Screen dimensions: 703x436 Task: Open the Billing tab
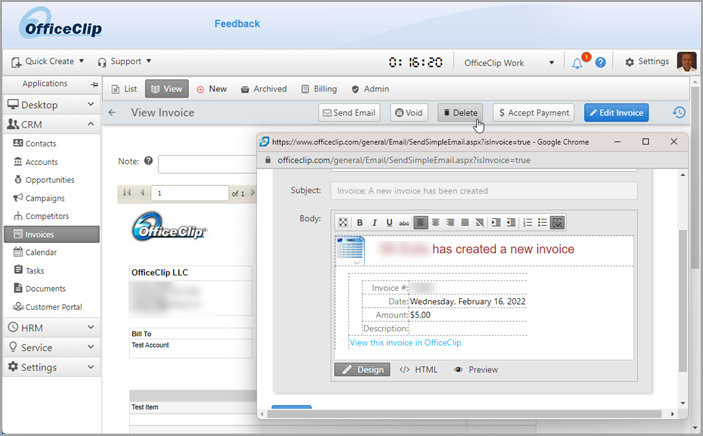tap(319, 89)
